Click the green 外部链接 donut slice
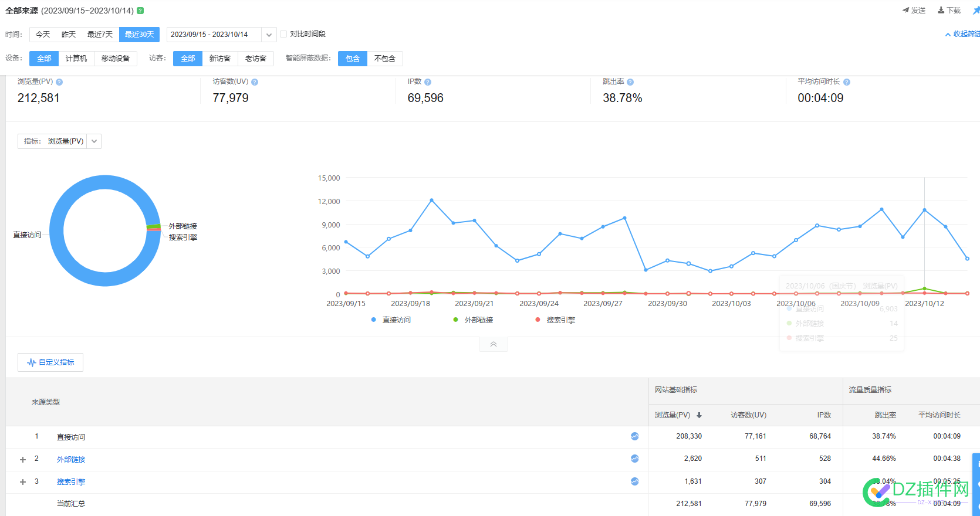The image size is (980, 516). click(x=154, y=226)
